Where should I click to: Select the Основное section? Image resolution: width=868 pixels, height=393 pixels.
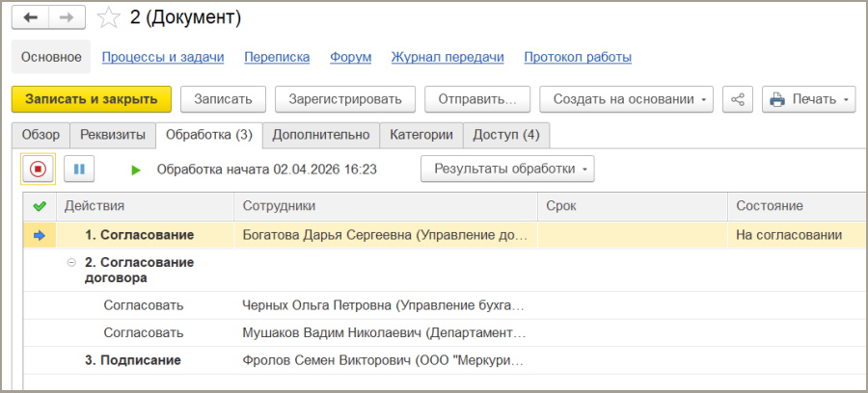[x=51, y=57]
